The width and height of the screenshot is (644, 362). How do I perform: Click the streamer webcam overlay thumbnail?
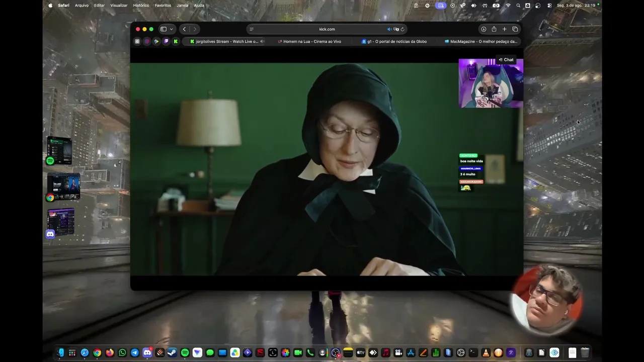coord(491,83)
